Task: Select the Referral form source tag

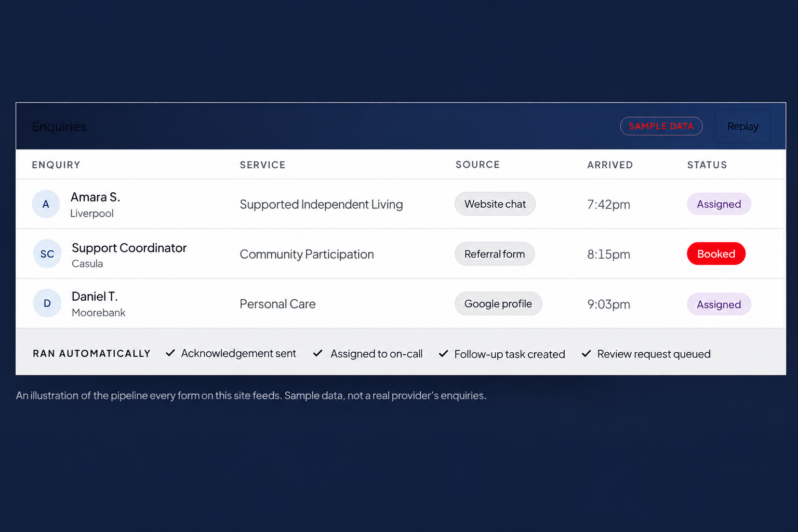Action: [495, 254]
